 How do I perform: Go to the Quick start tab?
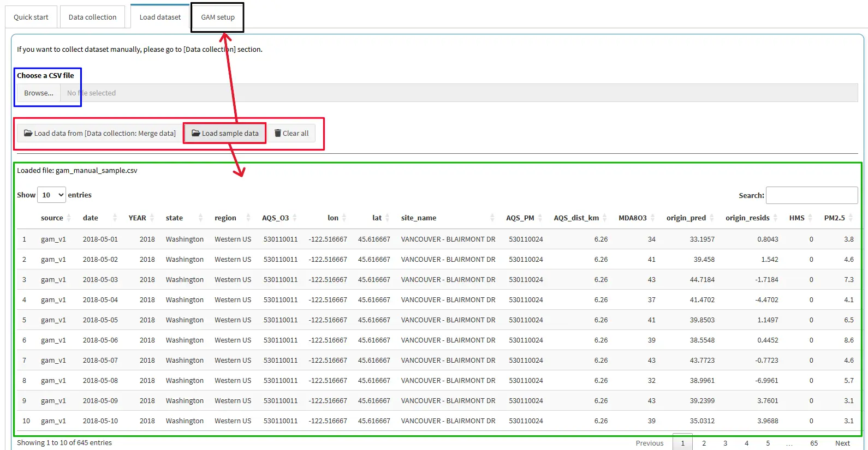31,17
